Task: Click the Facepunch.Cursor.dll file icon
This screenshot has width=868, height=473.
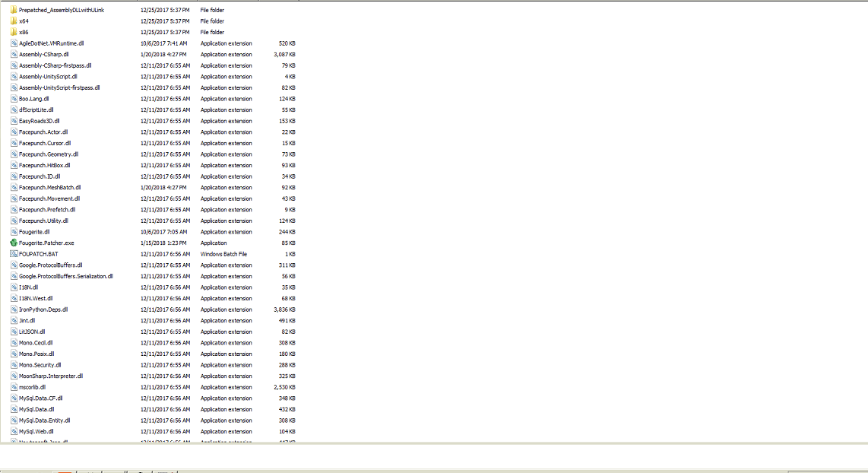Action: click(14, 143)
